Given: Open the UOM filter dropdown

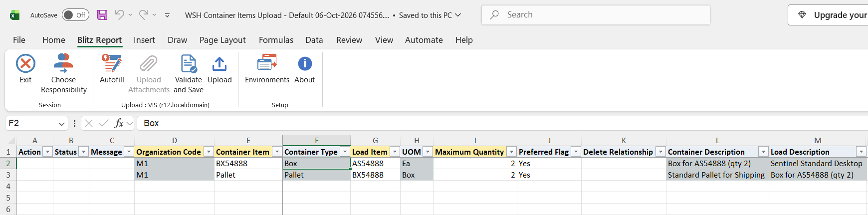Looking at the screenshot, I should click(x=428, y=152).
